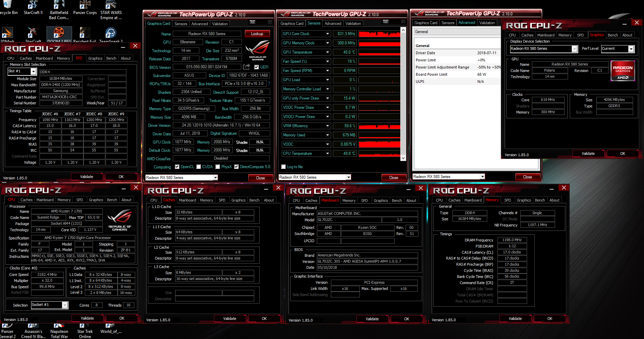Toggle the UEFI checkbox in GPU-Z
This screenshot has width=644, height=339.
pyautogui.click(x=257, y=67)
